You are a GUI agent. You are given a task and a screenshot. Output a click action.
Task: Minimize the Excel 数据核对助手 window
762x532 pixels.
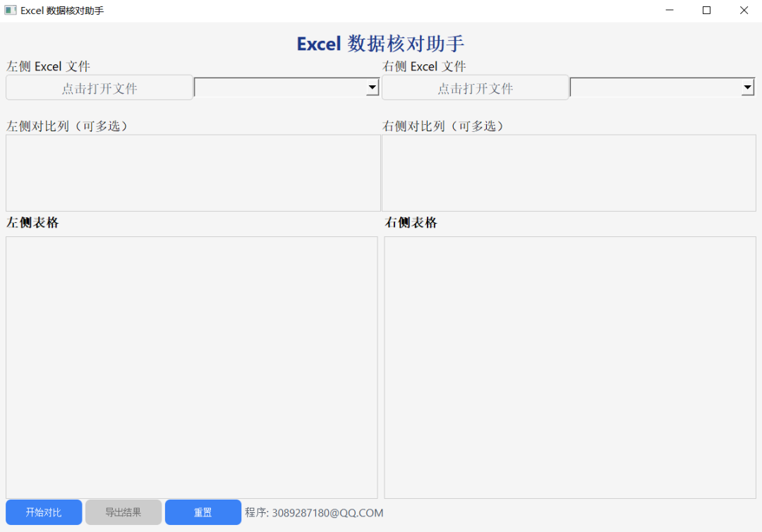(x=670, y=10)
